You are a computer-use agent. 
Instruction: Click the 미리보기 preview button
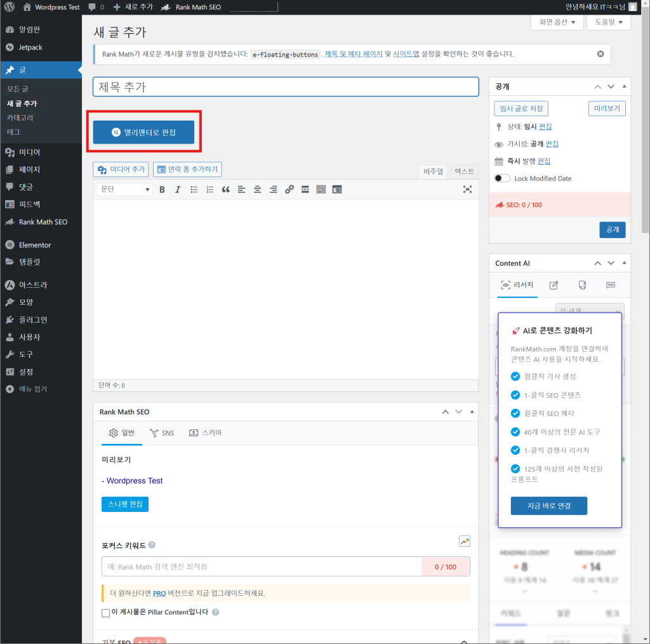coord(607,109)
